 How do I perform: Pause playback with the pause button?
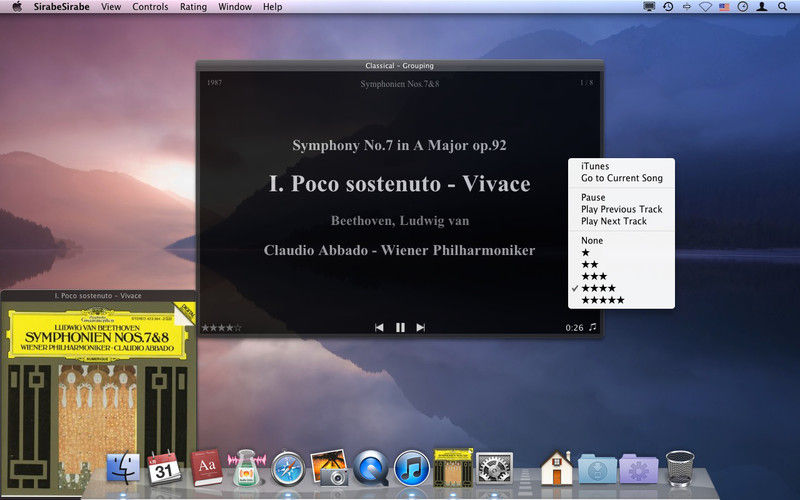(x=400, y=327)
